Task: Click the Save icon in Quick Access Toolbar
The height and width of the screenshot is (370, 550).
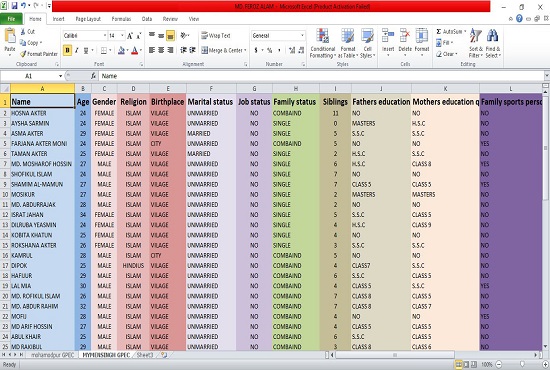Action: [14, 6]
